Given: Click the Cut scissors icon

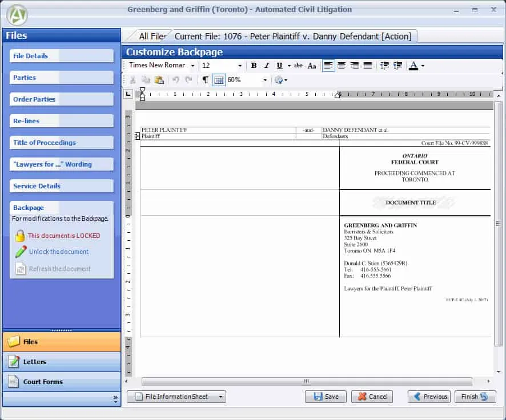Looking at the screenshot, I should [x=132, y=80].
